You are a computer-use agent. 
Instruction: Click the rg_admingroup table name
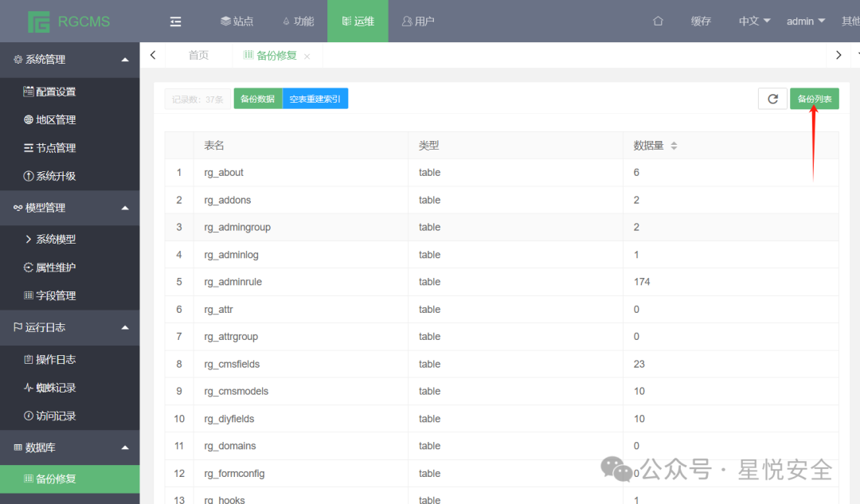pyautogui.click(x=237, y=227)
